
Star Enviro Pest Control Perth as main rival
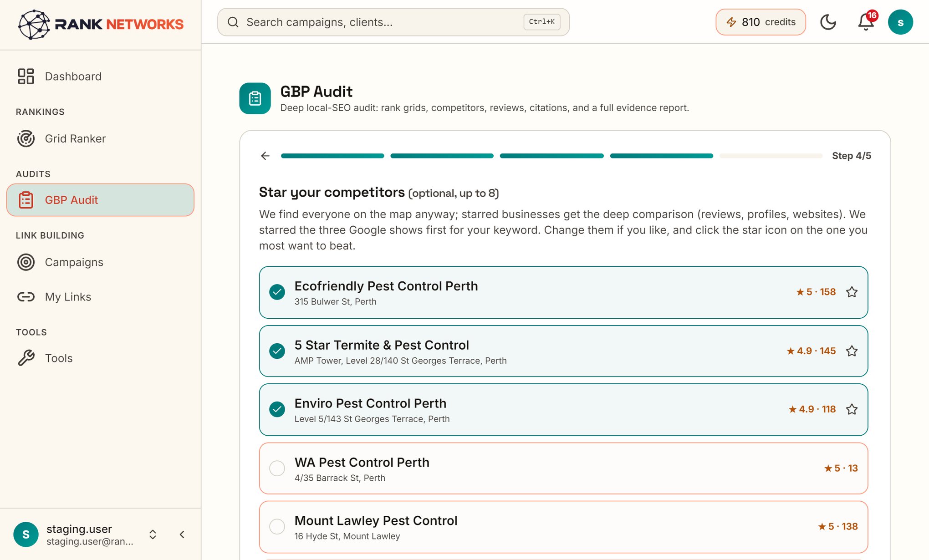pos(852,409)
